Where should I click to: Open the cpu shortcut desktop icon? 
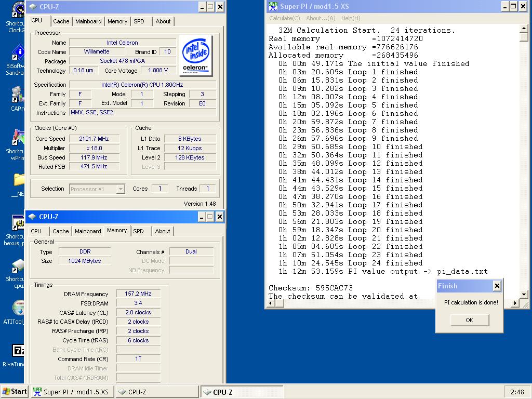pos(18,265)
